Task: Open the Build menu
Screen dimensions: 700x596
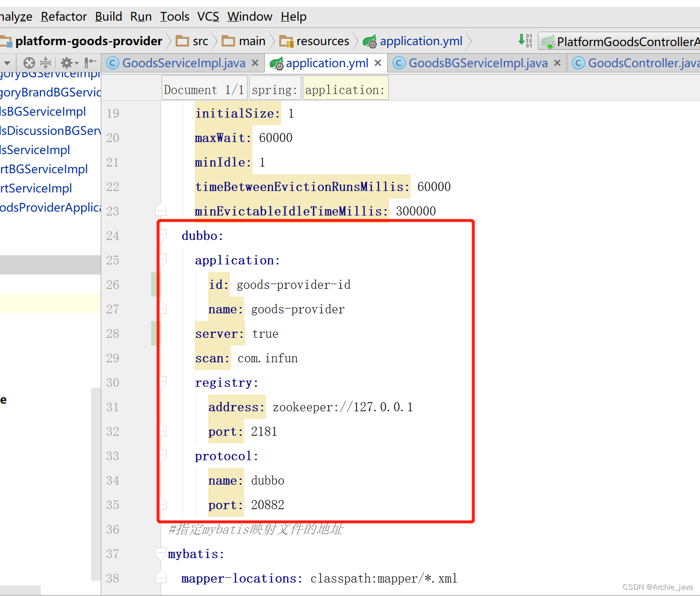Action: (108, 17)
